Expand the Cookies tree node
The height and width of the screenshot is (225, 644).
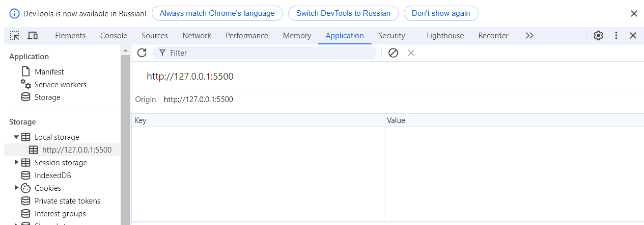click(x=16, y=188)
